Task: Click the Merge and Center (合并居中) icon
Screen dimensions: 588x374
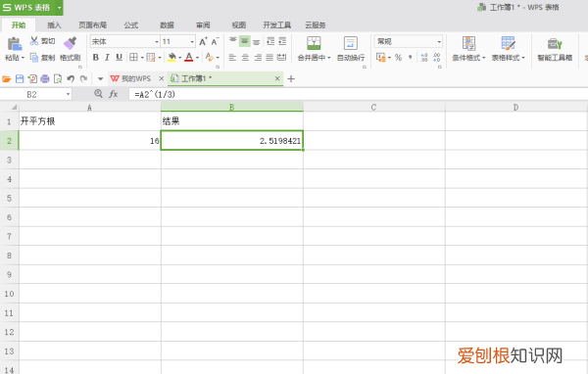Action: click(x=314, y=43)
